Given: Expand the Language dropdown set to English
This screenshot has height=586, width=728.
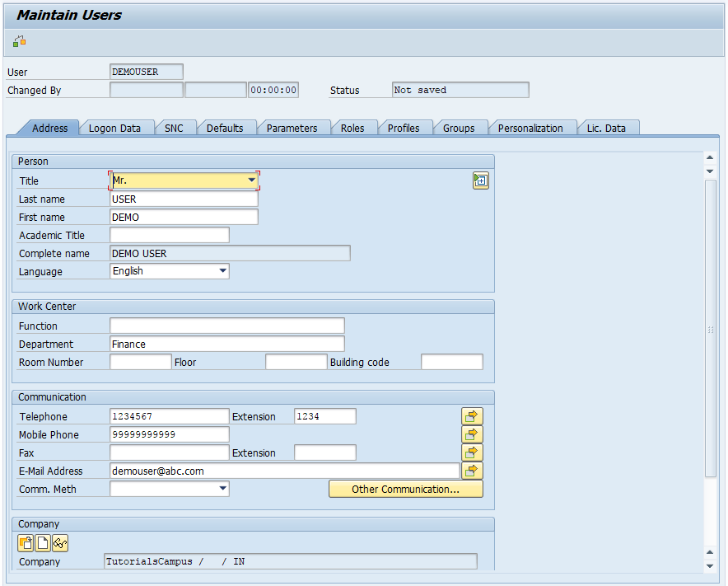Looking at the screenshot, I should coord(222,271).
